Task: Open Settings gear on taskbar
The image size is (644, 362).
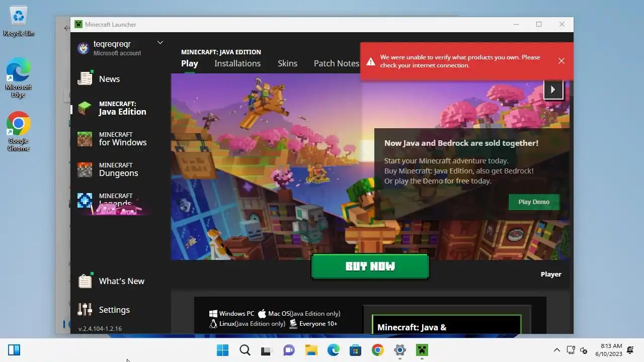Action: coord(399,350)
